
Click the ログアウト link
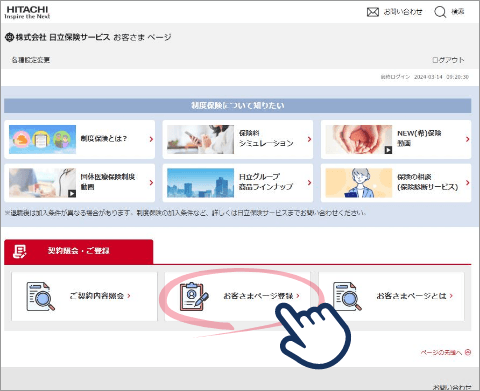448,60
